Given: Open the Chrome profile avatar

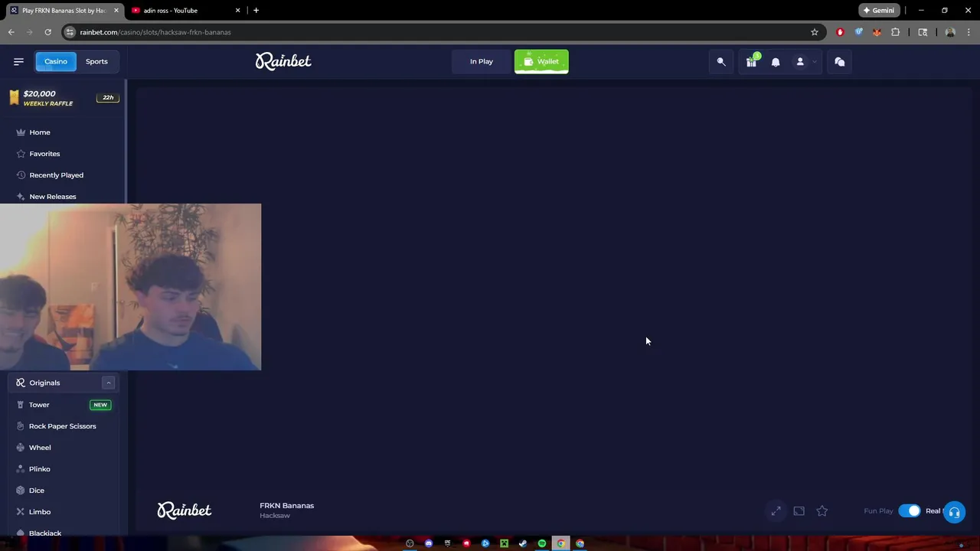Looking at the screenshot, I should pyautogui.click(x=950, y=32).
